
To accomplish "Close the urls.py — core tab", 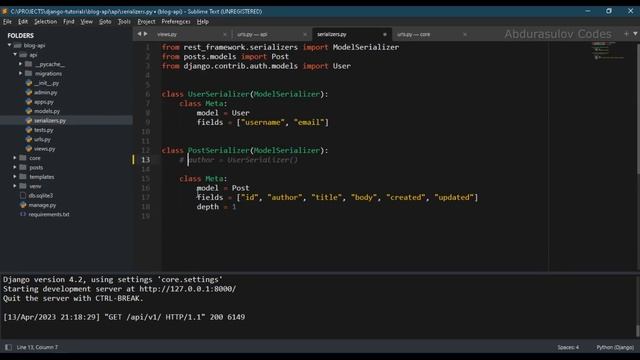I will coord(465,34).
